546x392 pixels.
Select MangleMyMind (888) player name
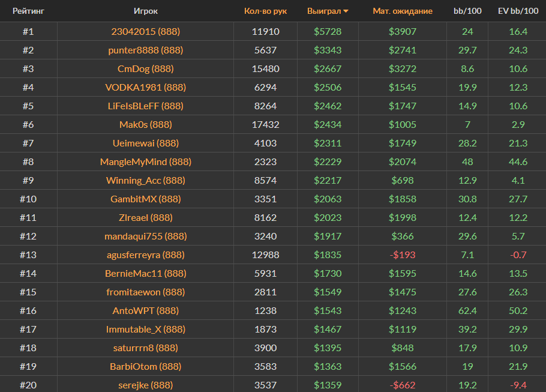point(145,161)
